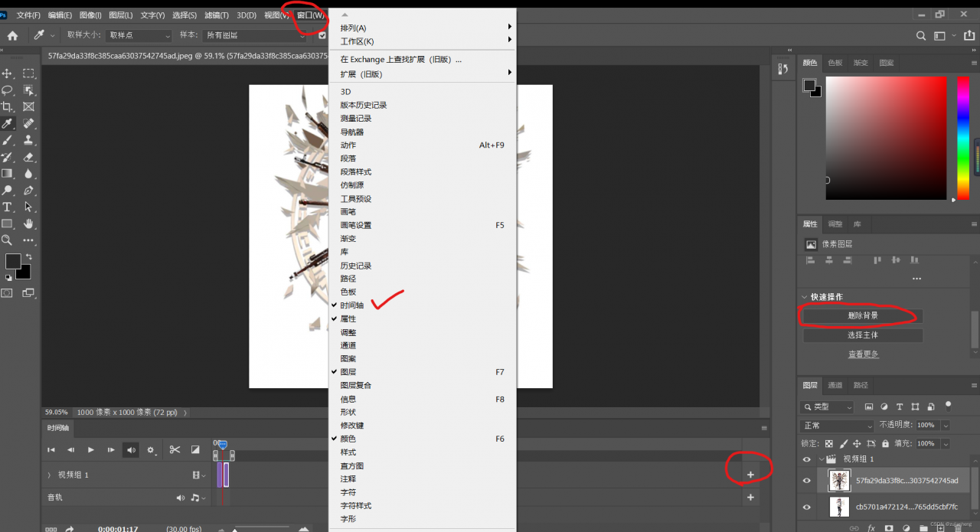Select the Hand tool
This screenshot has width=980, height=532.
(28, 224)
